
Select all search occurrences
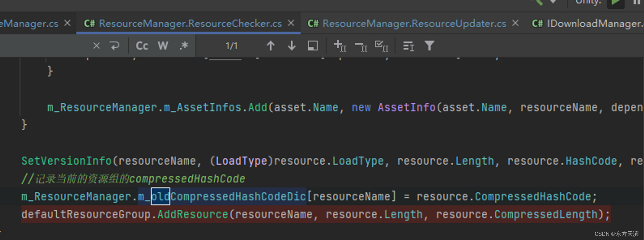tap(382, 46)
